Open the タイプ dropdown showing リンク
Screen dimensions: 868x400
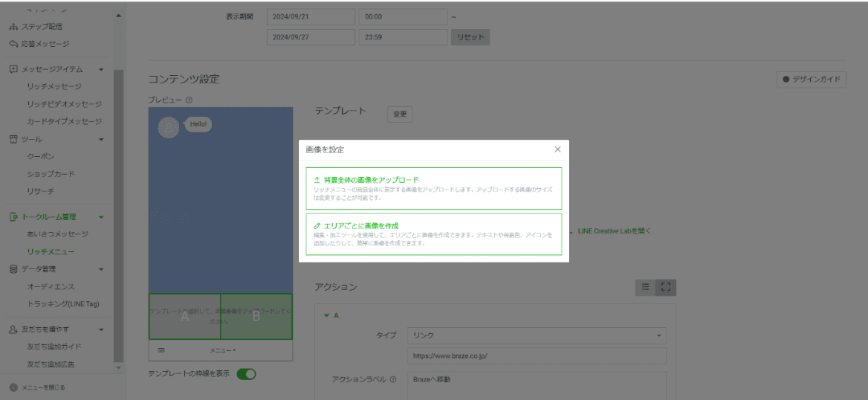coord(537,336)
